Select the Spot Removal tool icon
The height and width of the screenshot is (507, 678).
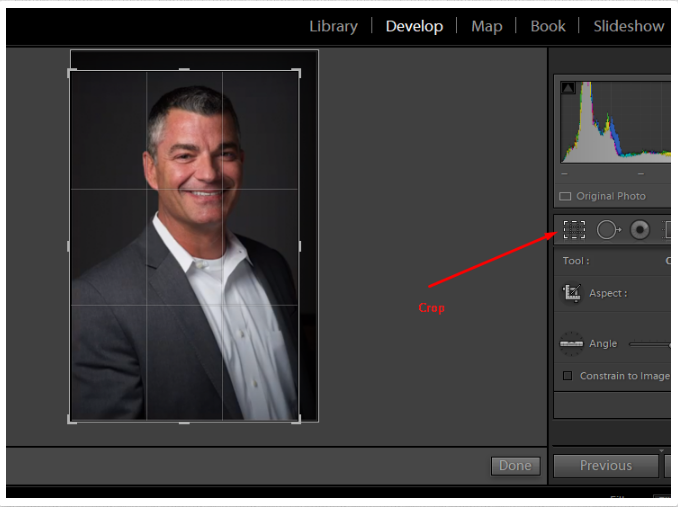(608, 230)
